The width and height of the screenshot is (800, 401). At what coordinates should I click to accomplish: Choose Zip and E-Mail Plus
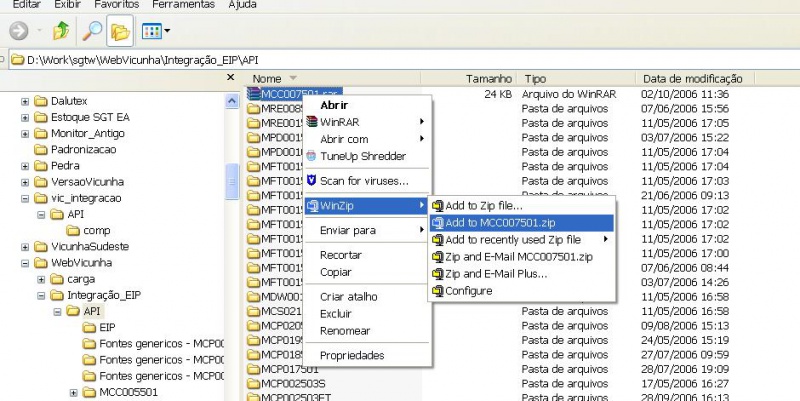click(x=496, y=274)
